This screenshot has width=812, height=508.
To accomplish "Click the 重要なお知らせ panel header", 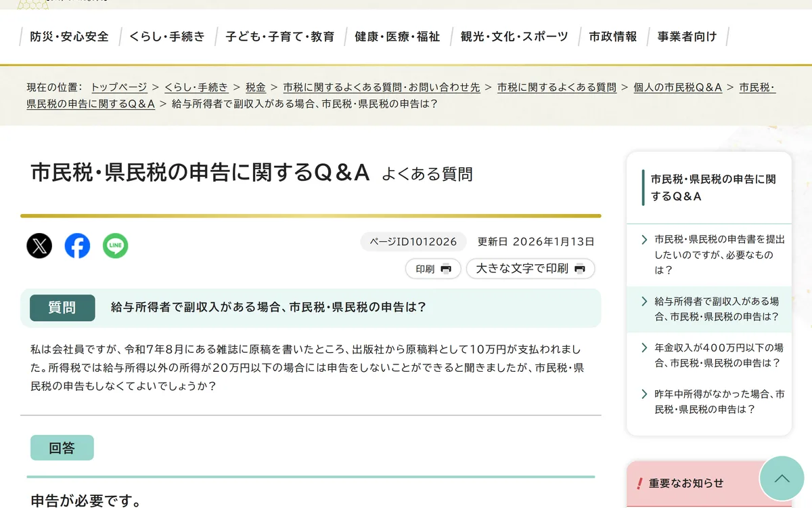I will 708,484.
